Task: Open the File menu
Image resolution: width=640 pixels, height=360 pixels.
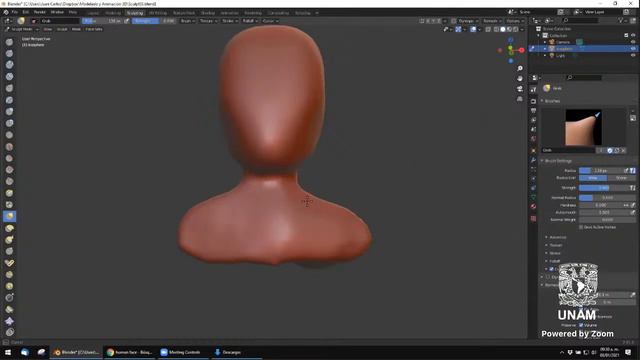Action: pos(15,12)
